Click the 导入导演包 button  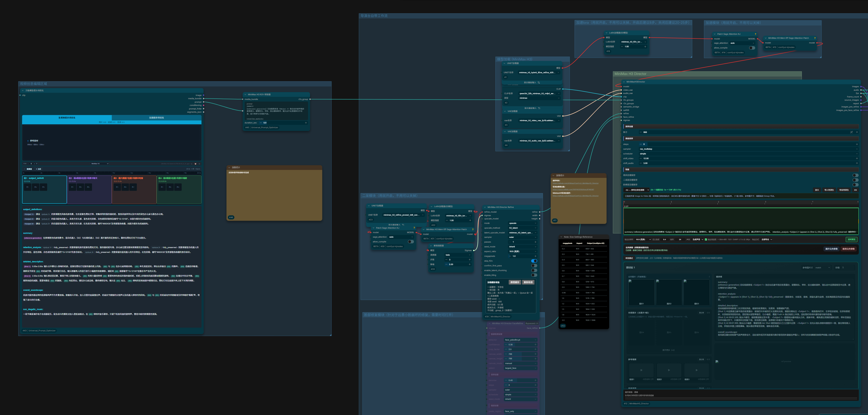(829, 190)
